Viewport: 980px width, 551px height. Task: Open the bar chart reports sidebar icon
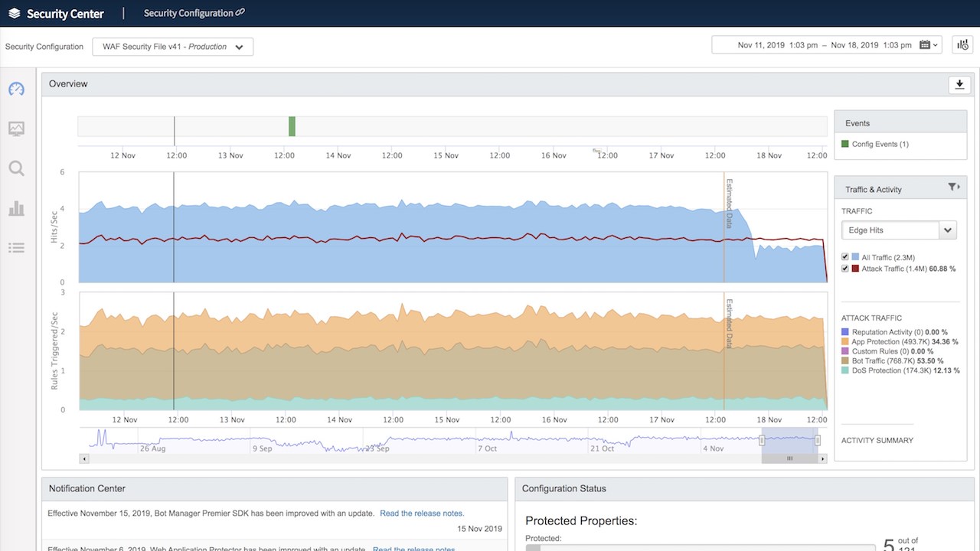click(16, 208)
